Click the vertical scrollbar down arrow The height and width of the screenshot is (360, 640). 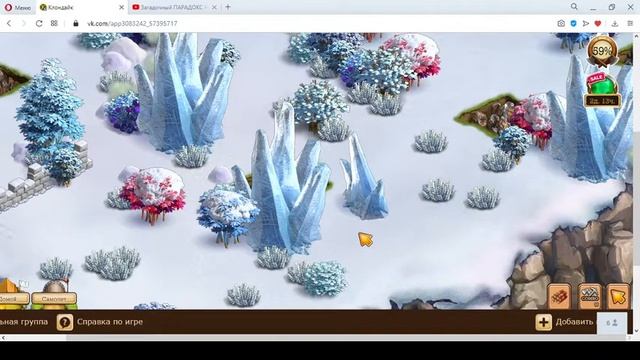point(636,331)
